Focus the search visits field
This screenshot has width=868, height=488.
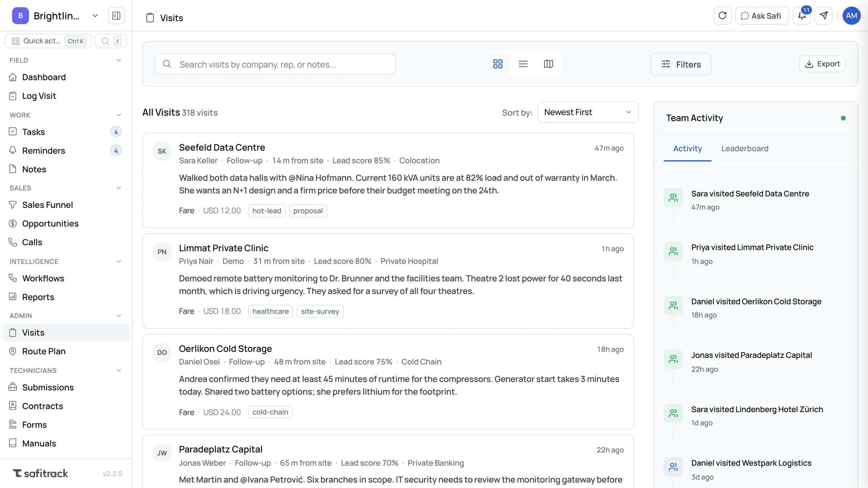click(x=275, y=64)
